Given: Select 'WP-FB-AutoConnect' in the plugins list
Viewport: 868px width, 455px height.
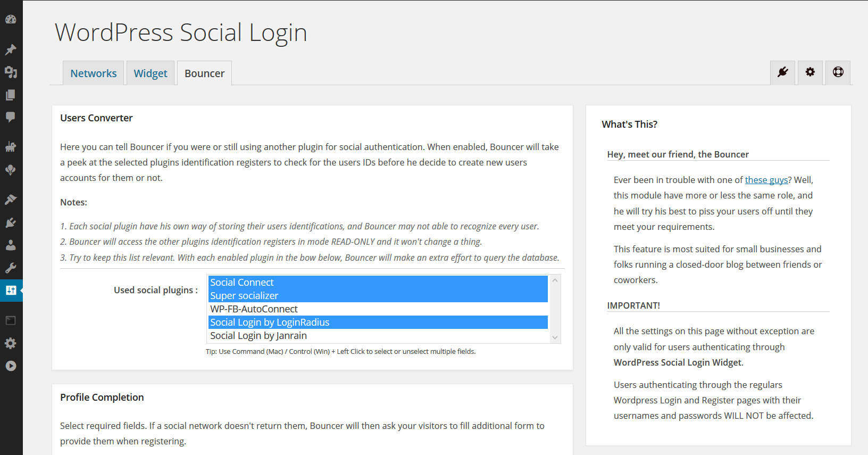Looking at the screenshot, I should [378, 309].
